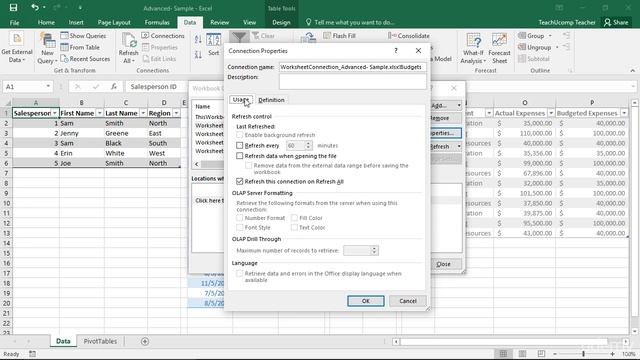Open New Query options
The image size is (640, 360).
point(47,48)
